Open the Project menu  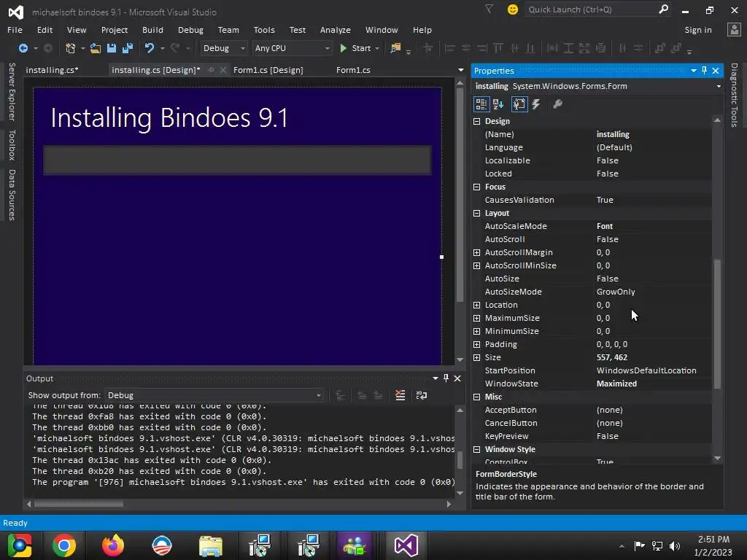(115, 30)
